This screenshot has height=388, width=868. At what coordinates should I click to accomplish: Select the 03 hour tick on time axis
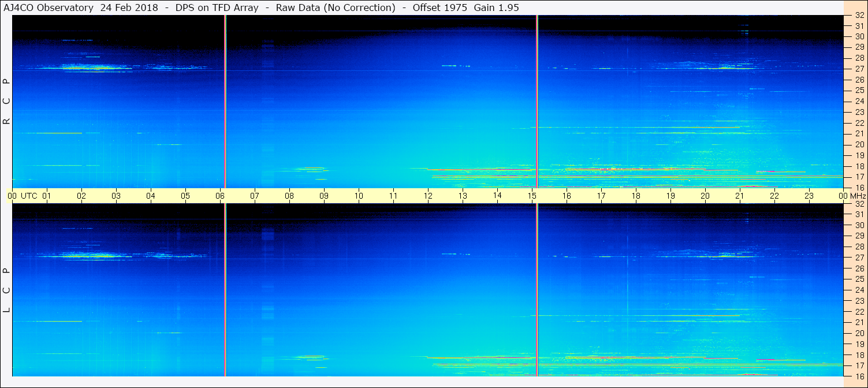click(x=116, y=196)
